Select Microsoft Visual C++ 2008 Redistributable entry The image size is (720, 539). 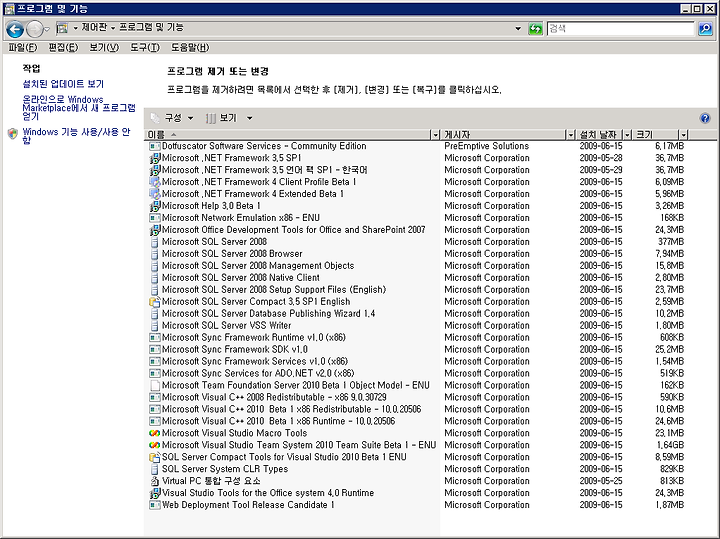(x=416, y=397)
